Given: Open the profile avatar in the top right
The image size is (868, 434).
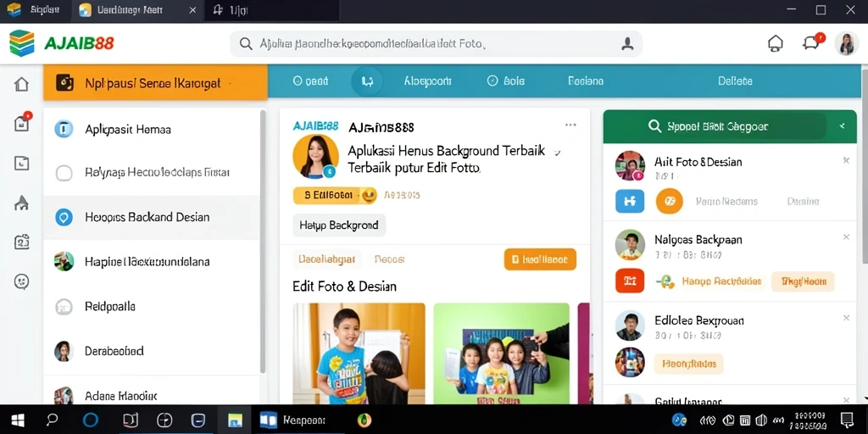Looking at the screenshot, I should (x=847, y=44).
